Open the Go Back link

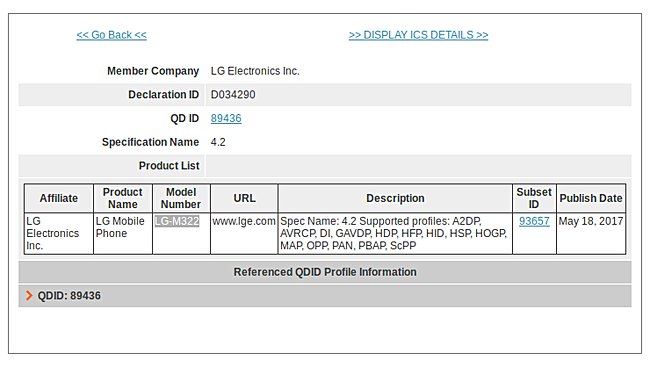[x=112, y=35]
